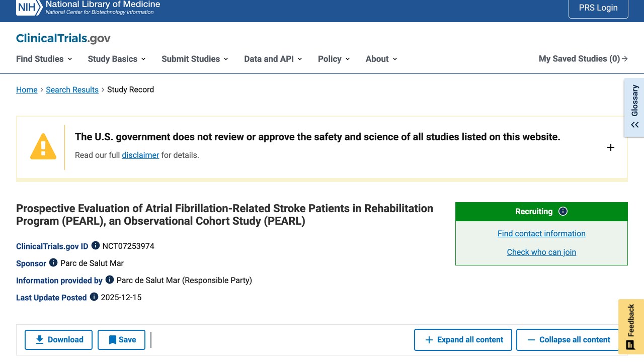Open the Feedback tab
This screenshot has width=644, height=362.
[x=631, y=327]
